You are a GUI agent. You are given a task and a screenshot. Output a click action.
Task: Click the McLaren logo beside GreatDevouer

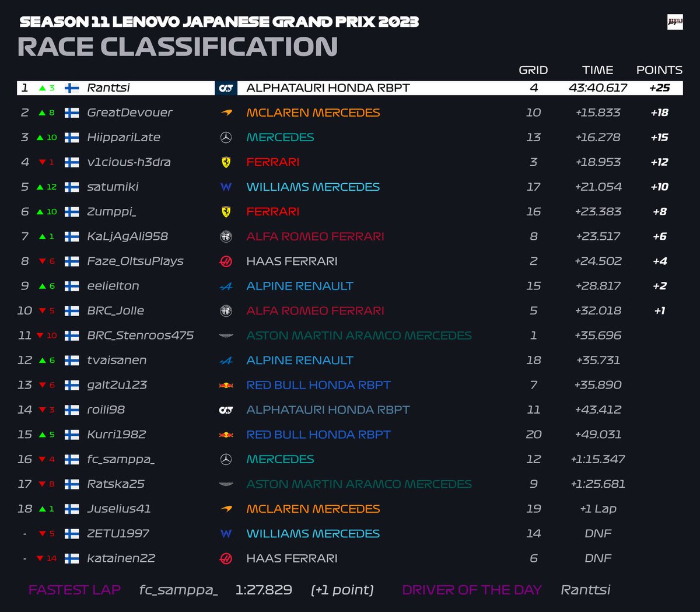[x=226, y=113]
